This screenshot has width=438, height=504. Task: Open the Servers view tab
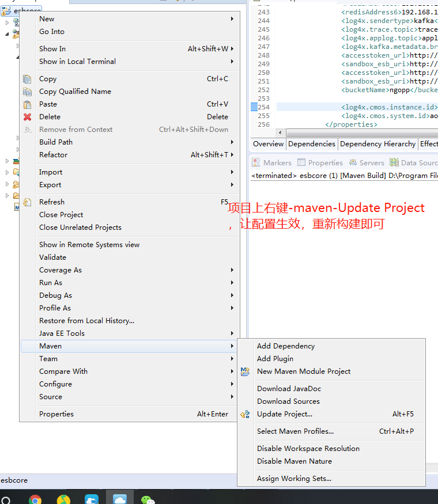367,162
